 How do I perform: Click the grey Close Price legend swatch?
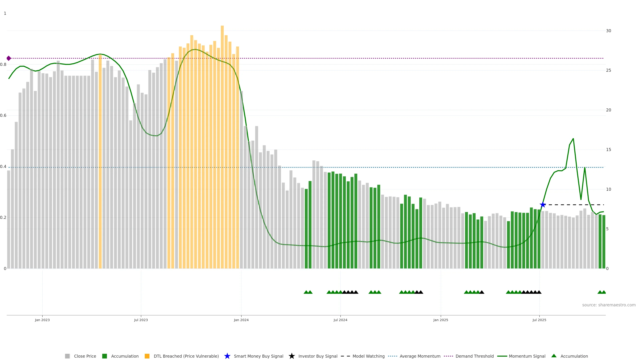(x=67, y=356)
